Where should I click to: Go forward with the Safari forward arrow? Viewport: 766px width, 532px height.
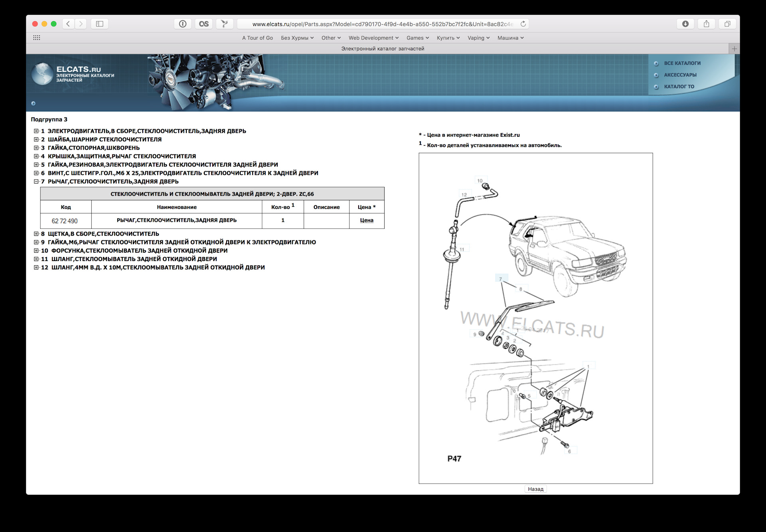click(x=81, y=24)
